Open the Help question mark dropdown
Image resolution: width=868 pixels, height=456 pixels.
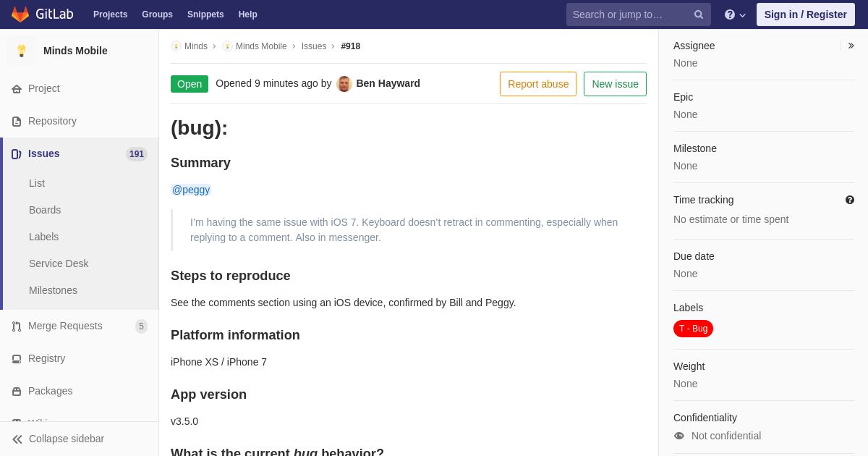735,14
